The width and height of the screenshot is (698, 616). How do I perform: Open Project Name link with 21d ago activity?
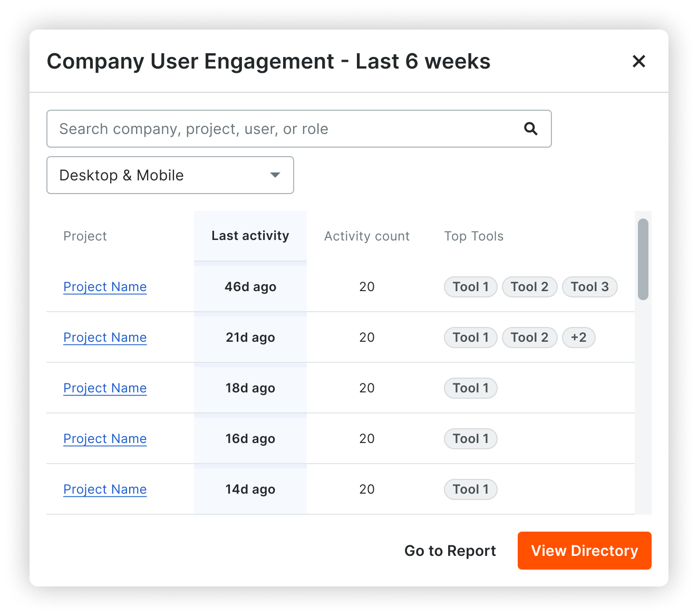point(105,338)
